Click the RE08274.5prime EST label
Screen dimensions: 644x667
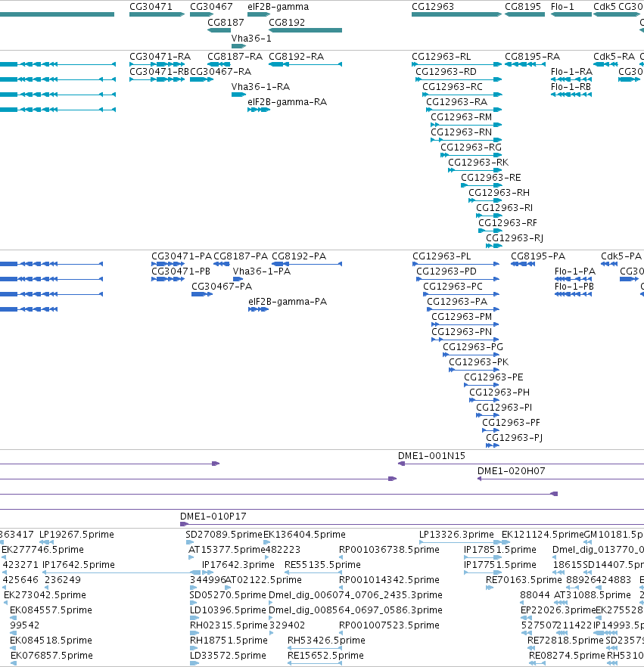coord(567,656)
